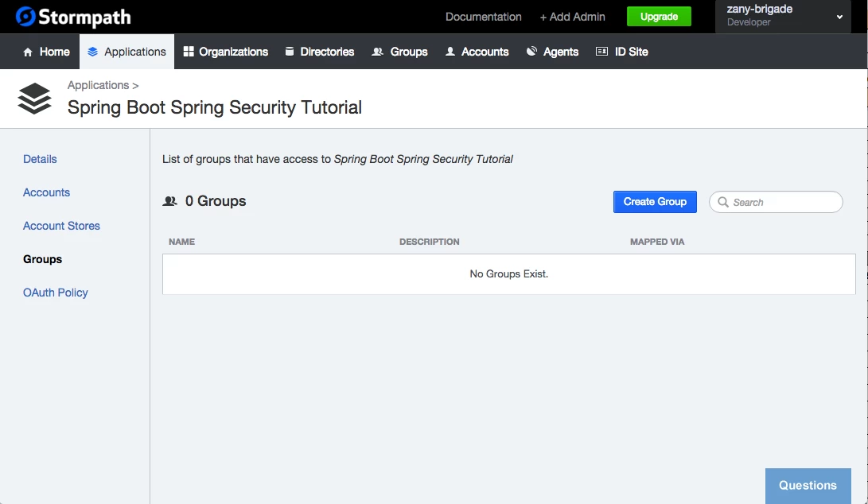Click + Add Admin link
The width and height of the screenshot is (868, 504).
click(x=572, y=17)
